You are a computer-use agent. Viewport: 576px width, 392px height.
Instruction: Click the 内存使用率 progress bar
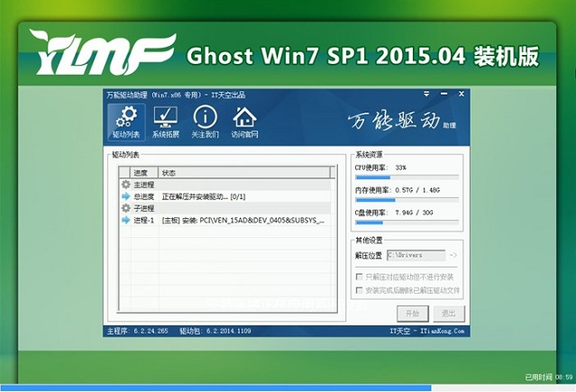pos(407,200)
